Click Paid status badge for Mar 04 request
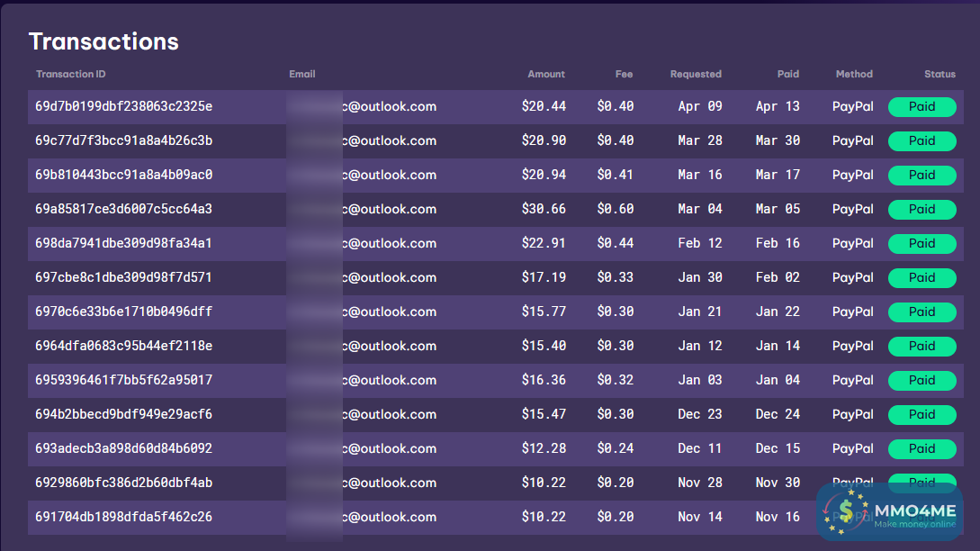 click(x=922, y=209)
